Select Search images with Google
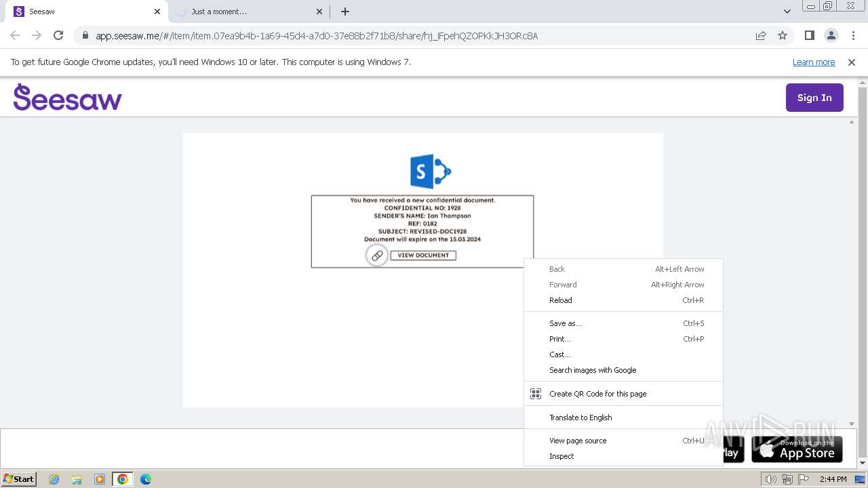Screen dimensions: 868x488 tap(623, 370)
